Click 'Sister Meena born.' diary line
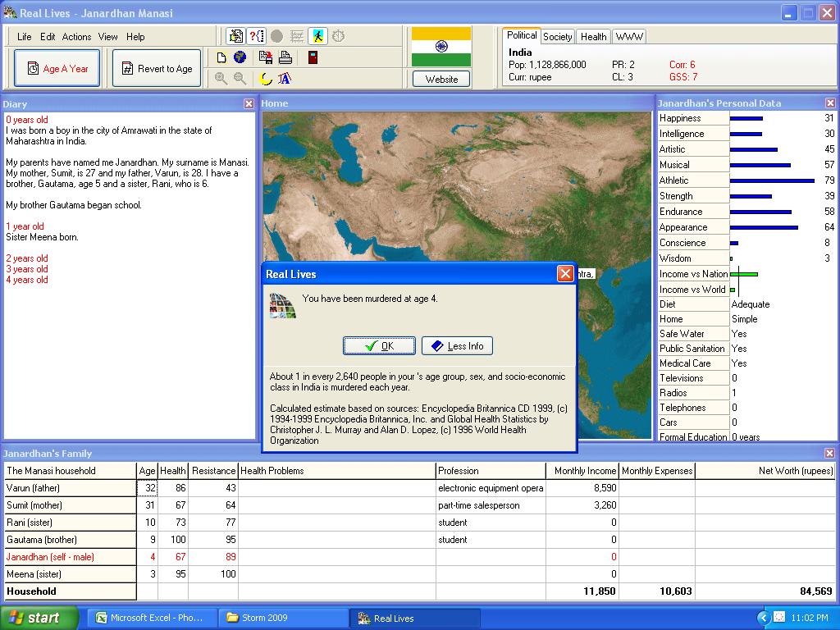 pyautogui.click(x=42, y=237)
